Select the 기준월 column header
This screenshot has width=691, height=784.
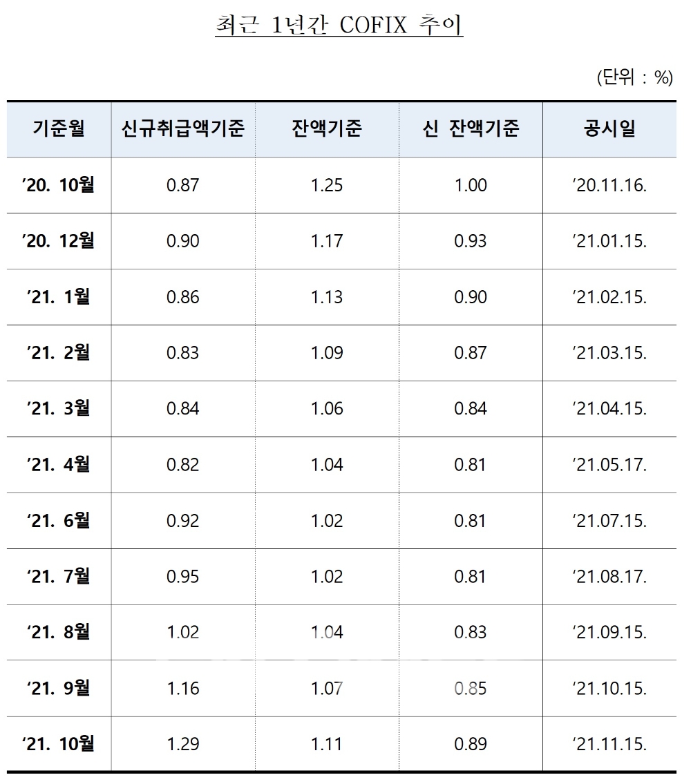[59, 129]
